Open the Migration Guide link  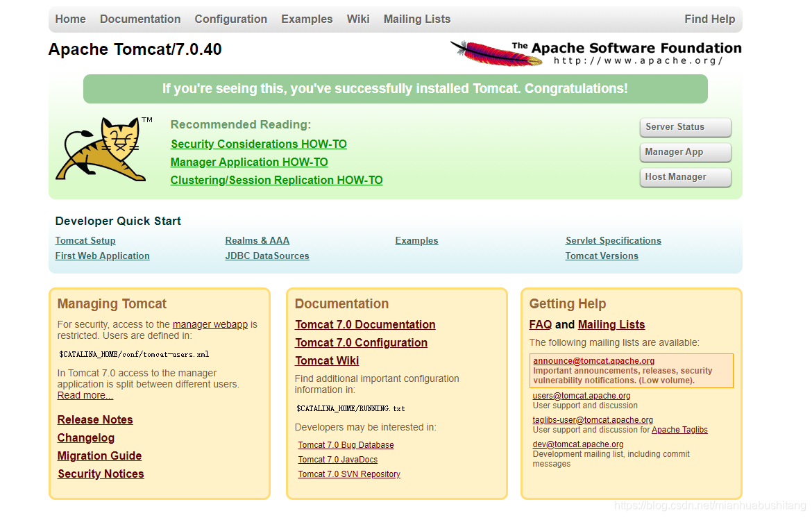(x=99, y=456)
